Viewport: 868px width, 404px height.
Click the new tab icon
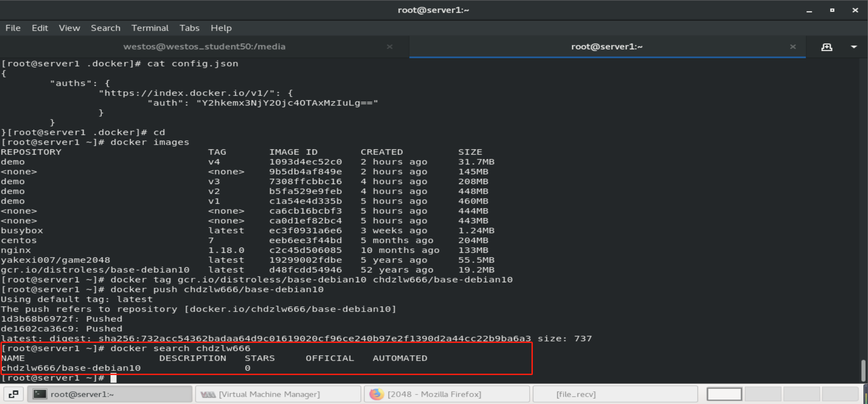pyautogui.click(x=827, y=47)
